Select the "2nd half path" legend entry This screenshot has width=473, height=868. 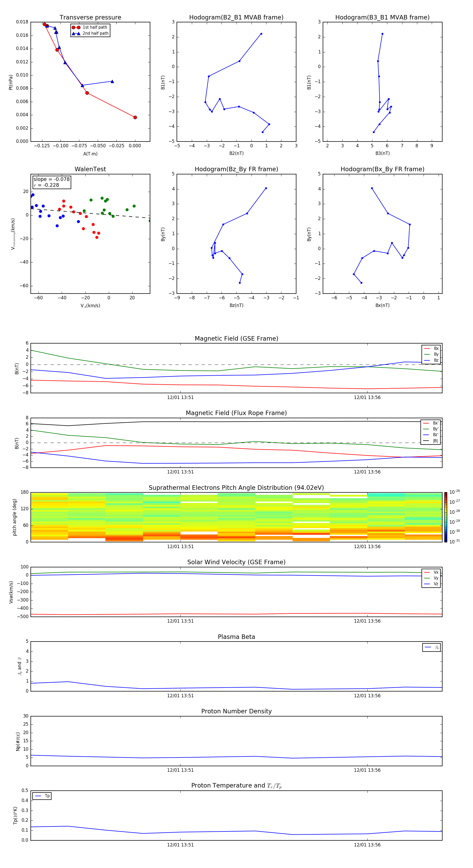pos(90,33)
